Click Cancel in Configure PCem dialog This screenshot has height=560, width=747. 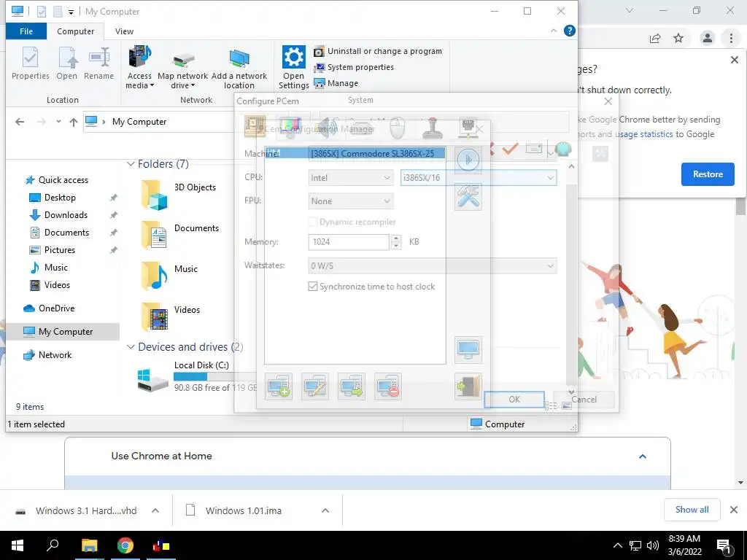click(584, 400)
